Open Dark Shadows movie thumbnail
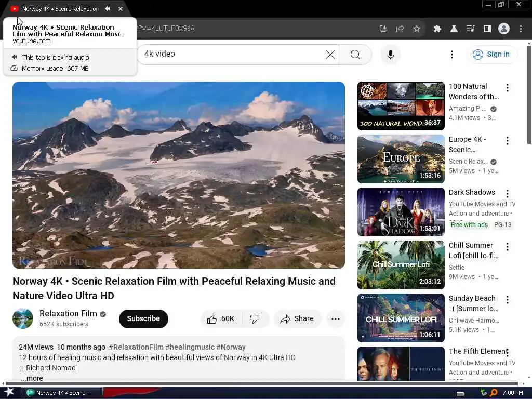Viewport: 532px width, 399px height. pos(401,212)
